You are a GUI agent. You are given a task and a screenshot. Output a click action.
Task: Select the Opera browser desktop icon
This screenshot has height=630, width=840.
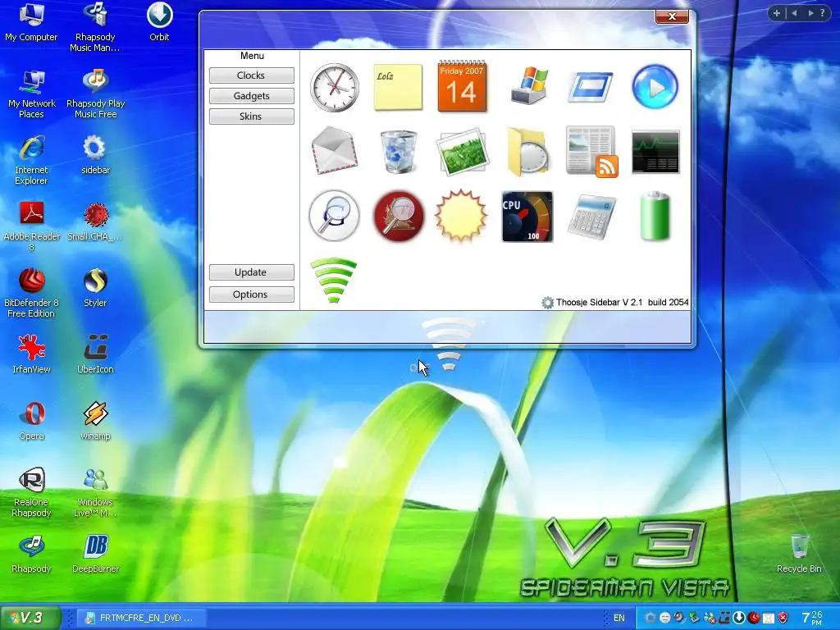[32, 421]
